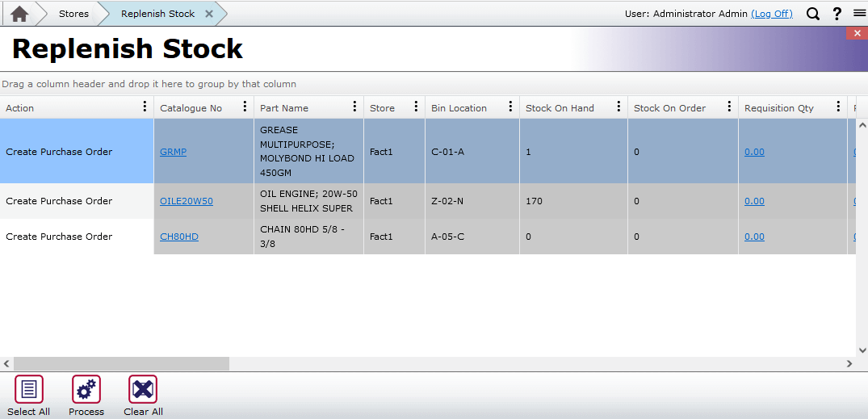
Task: Click the Log Off link
Action: coord(771,14)
